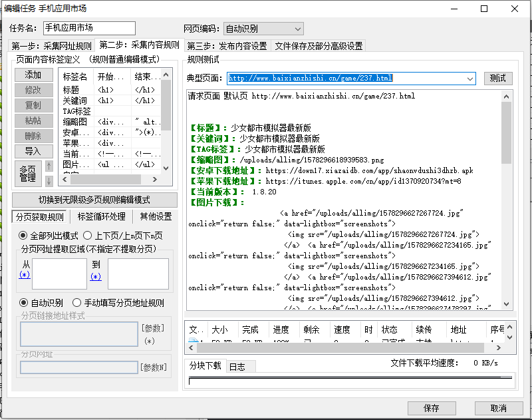Save the task with 保存 button
This screenshot has width=532, height=420.
coord(431,408)
